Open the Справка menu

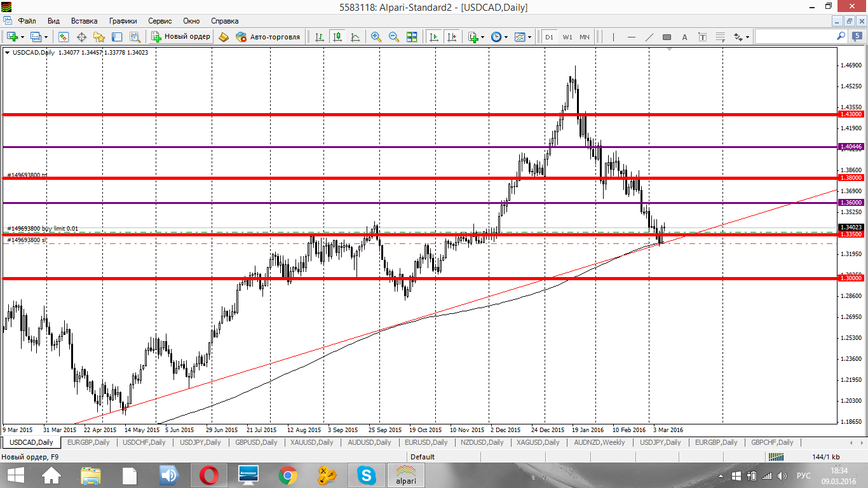click(x=224, y=21)
